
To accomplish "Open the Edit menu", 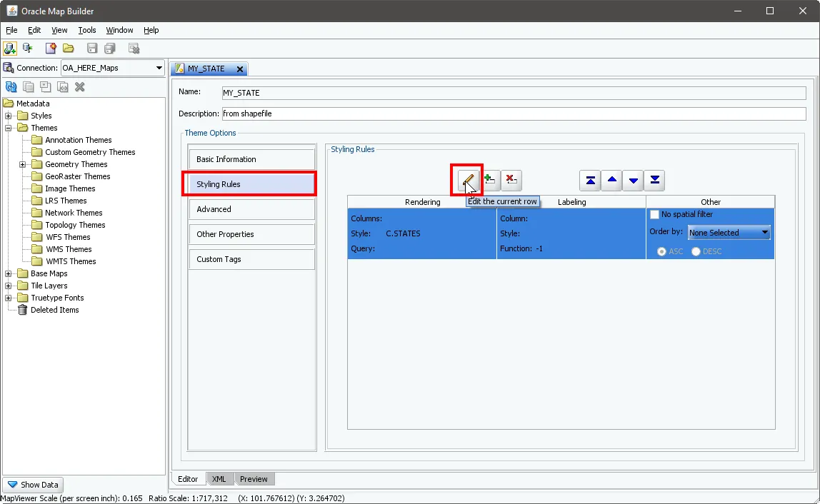I will tap(34, 30).
